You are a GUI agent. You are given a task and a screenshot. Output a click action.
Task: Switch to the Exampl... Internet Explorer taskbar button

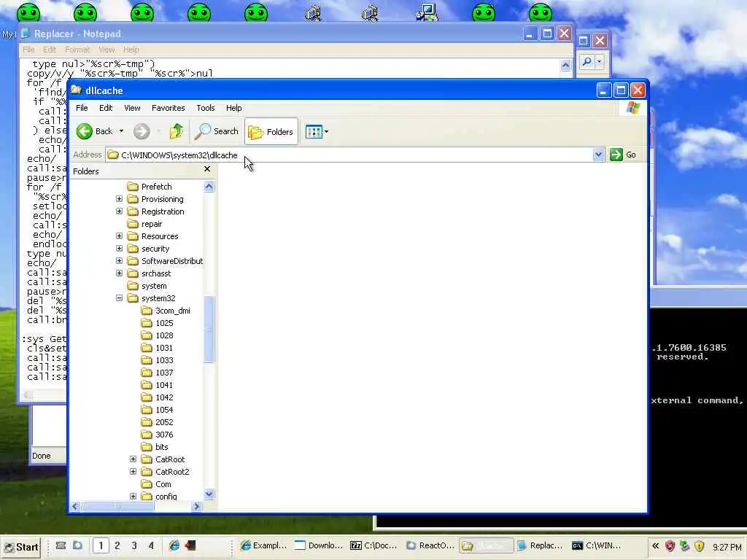click(x=263, y=545)
